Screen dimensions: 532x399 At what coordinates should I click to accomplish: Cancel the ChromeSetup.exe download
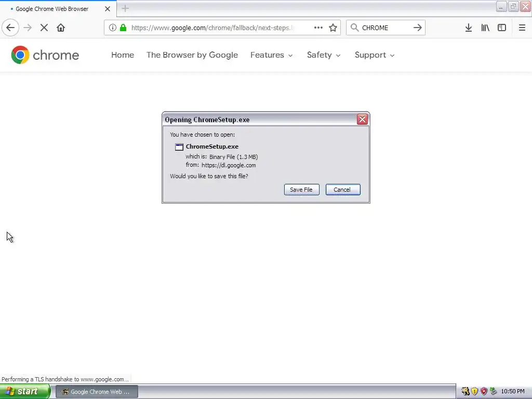pos(343,190)
